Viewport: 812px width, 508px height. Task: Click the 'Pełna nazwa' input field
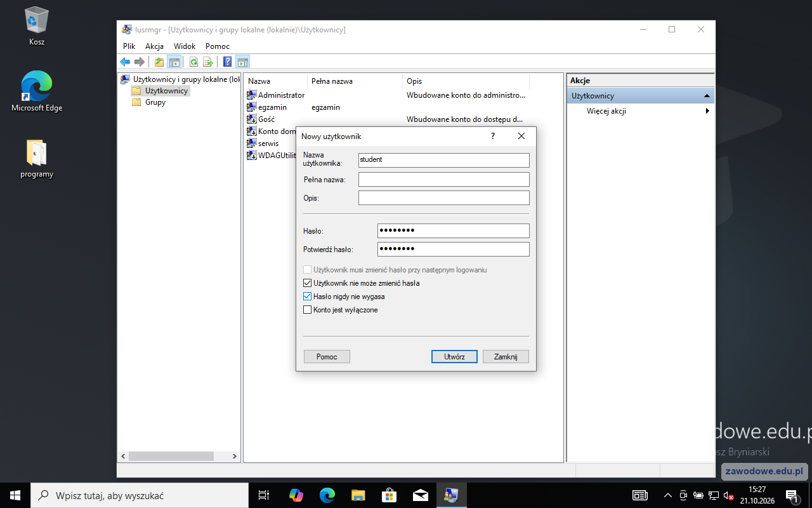point(444,180)
